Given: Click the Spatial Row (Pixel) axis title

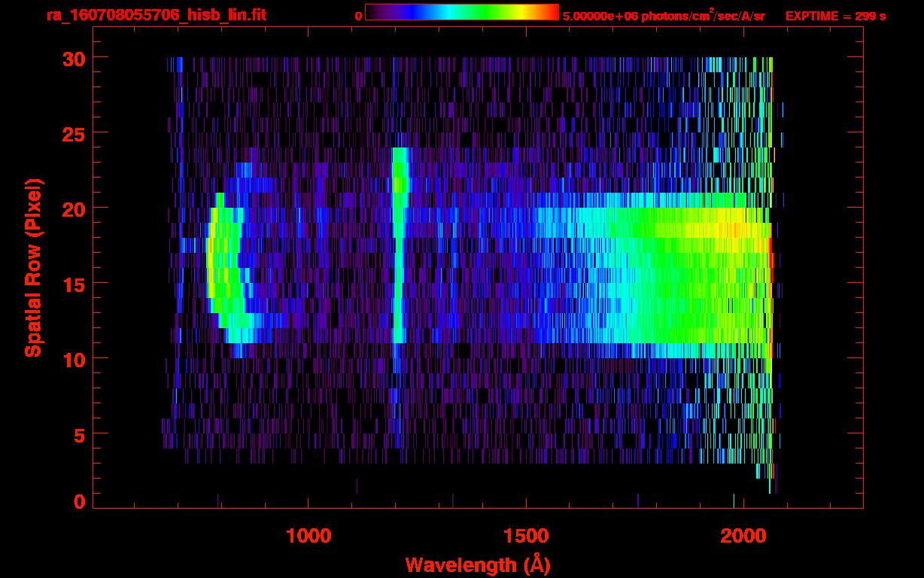Looking at the screenshot, I should (32, 267).
